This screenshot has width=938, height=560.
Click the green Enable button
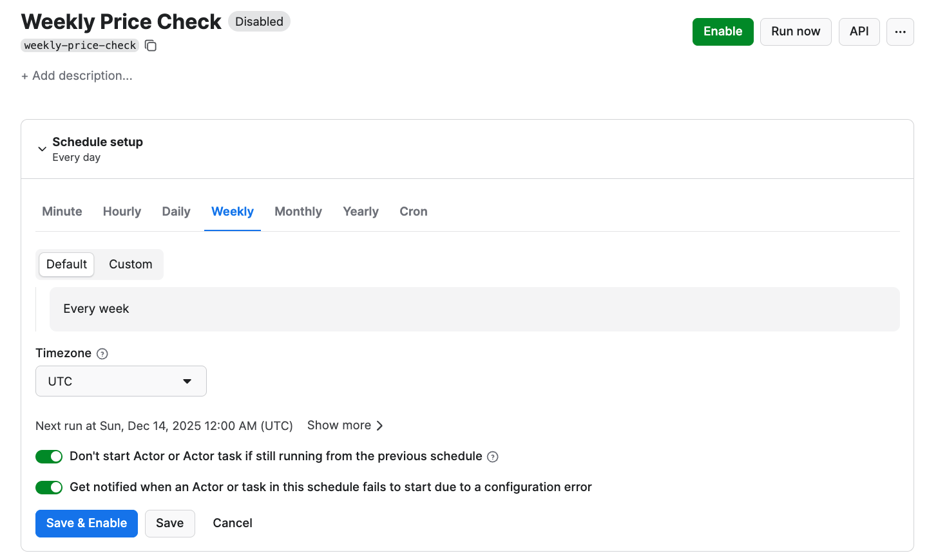coord(722,32)
